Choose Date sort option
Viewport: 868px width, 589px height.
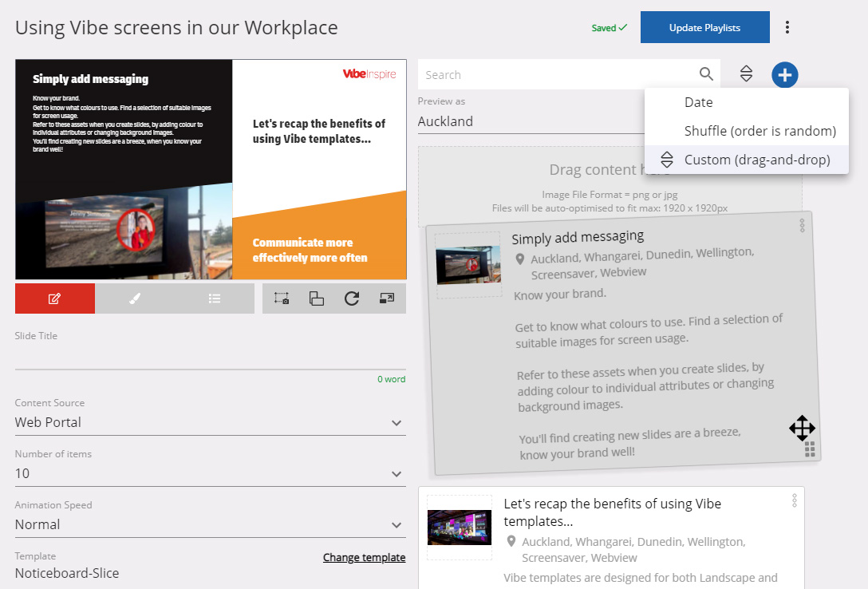[698, 102]
